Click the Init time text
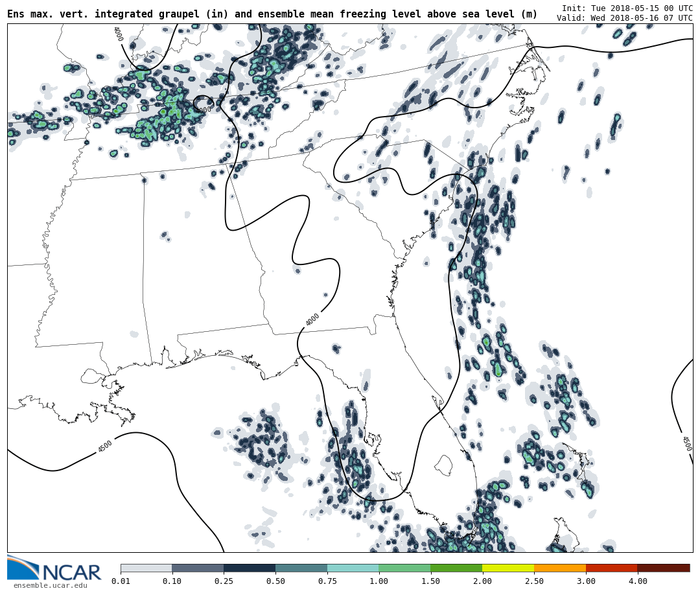This screenshot has width=700, height=593. coord(627,8)
